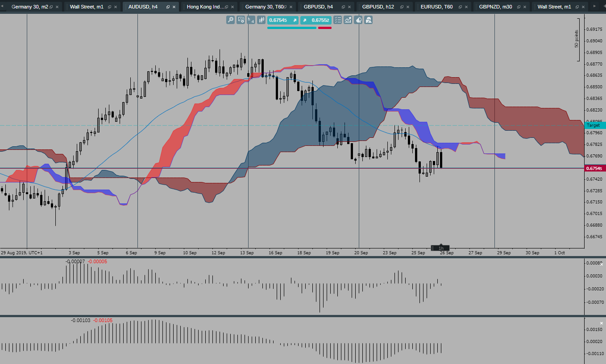Image resolution: width=606 pixels, height=364 pixels.
Task: Click the -0.00103 indicator value
Action: point(80,320)
